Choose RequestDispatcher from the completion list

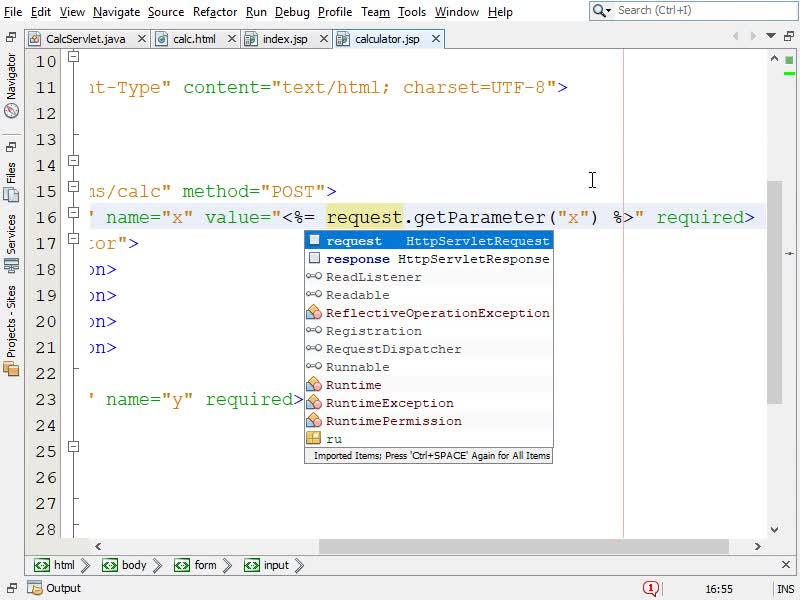pyautogui.click(x=429, y=349)
